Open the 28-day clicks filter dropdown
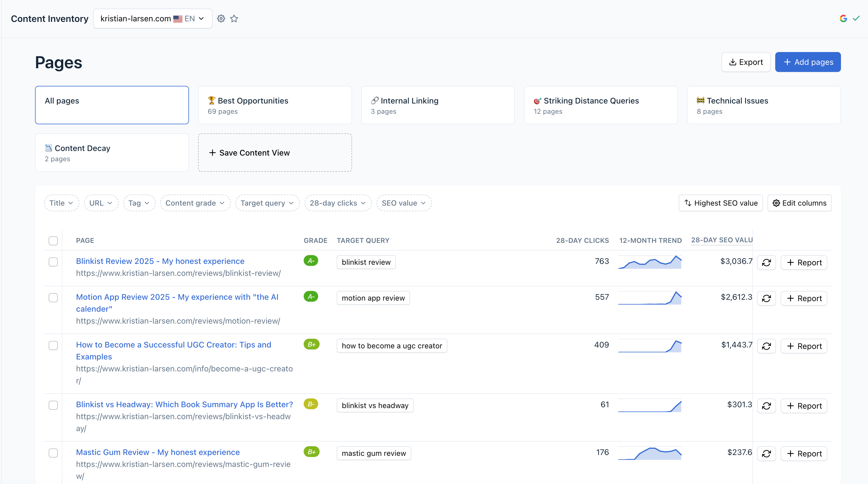 pos(338,203)
